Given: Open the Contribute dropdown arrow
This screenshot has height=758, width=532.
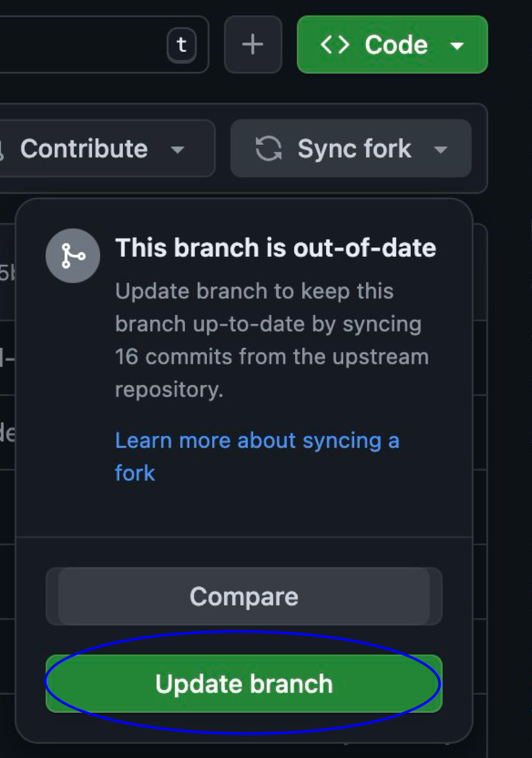Looking at the screenshot, I should click(178, 150).
